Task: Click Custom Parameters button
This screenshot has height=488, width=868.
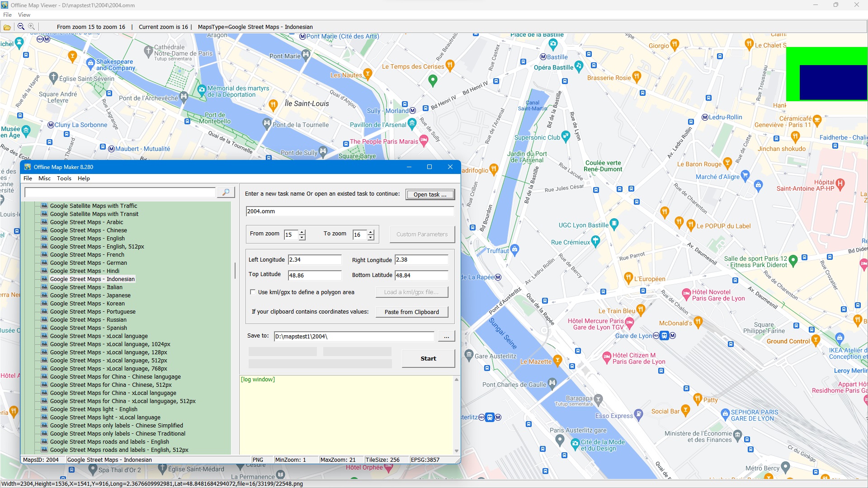Action: click(422, 234)
